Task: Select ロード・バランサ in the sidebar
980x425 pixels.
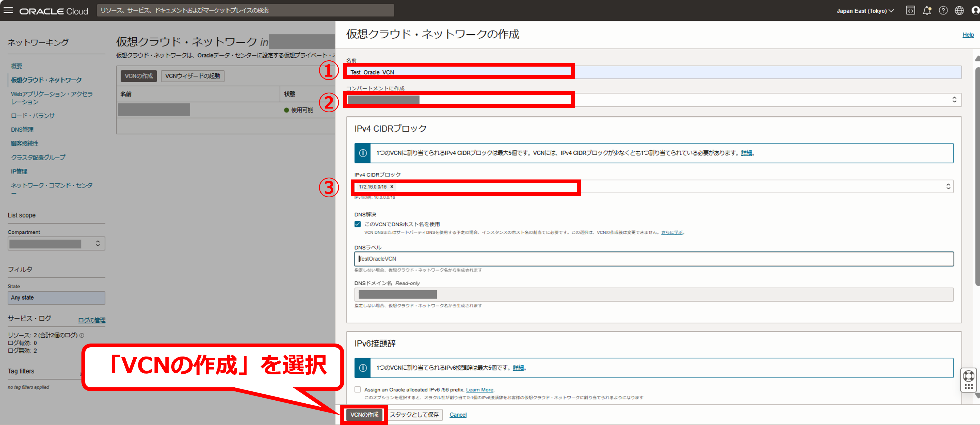Action: pyautogui.click(x=33, y=116)
